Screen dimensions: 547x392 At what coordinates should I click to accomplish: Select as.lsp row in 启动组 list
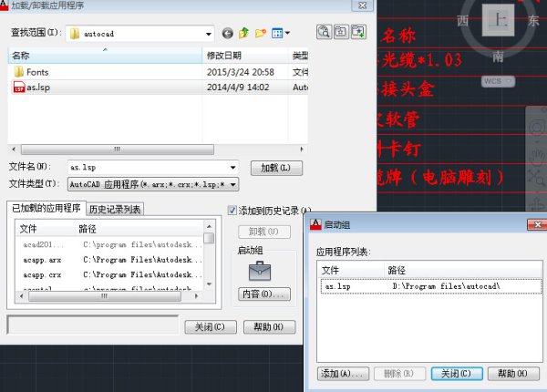pos(431,286)
